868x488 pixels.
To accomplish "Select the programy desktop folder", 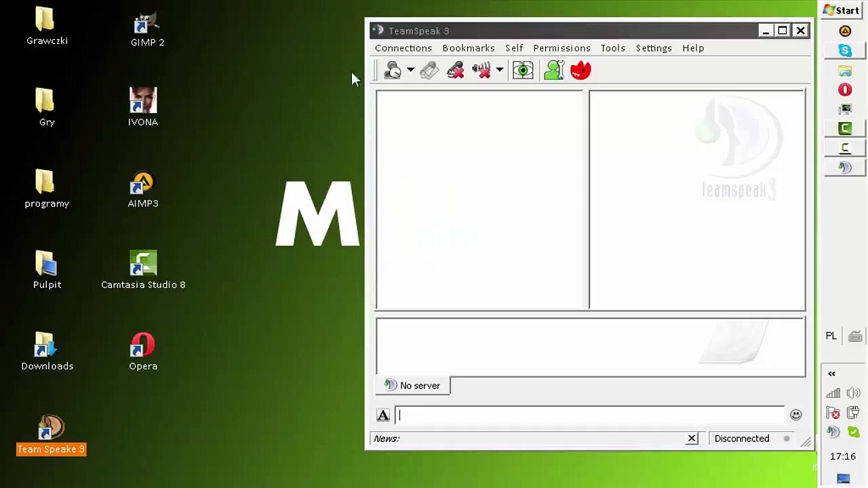I will [47, 189].
